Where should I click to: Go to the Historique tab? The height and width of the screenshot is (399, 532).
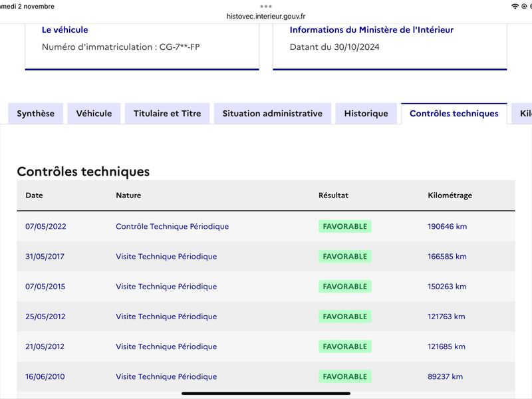366,113
